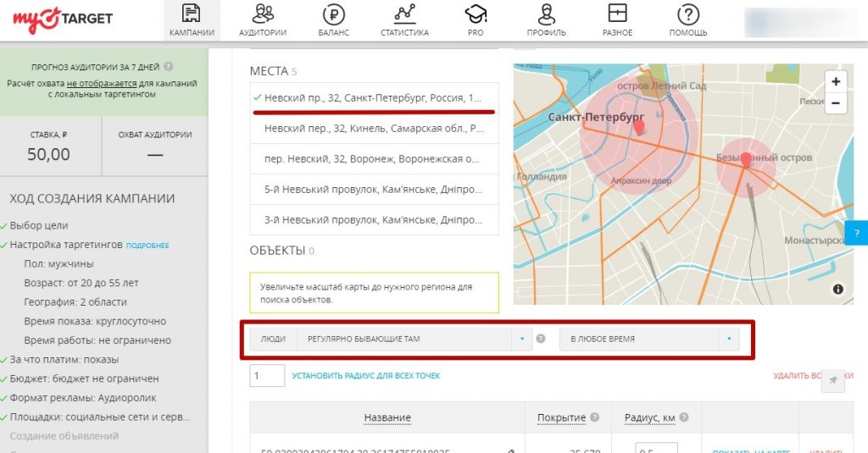Screen dimensions: 868x453
Task: Click the Ставка 50,00 value
Action: 48,154
